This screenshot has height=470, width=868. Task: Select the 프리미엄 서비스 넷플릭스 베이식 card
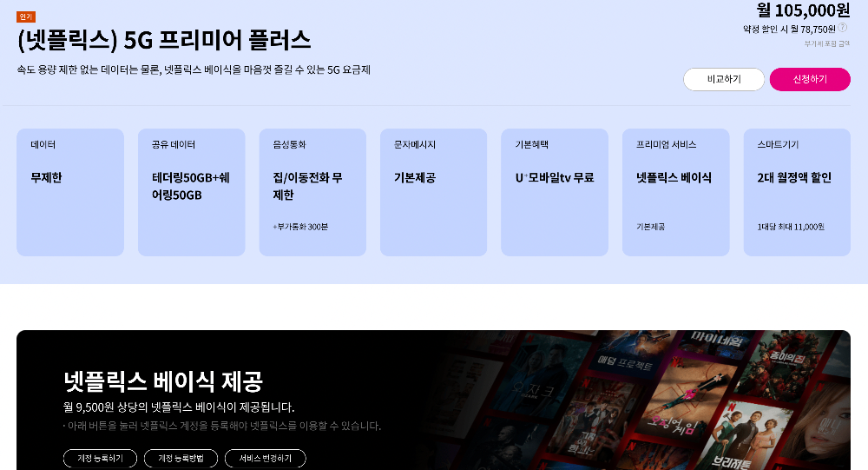[676, 192]
